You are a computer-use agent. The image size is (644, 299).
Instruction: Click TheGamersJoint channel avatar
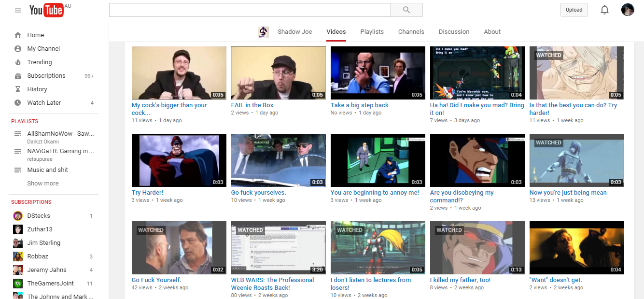click(x=18, y=284)
